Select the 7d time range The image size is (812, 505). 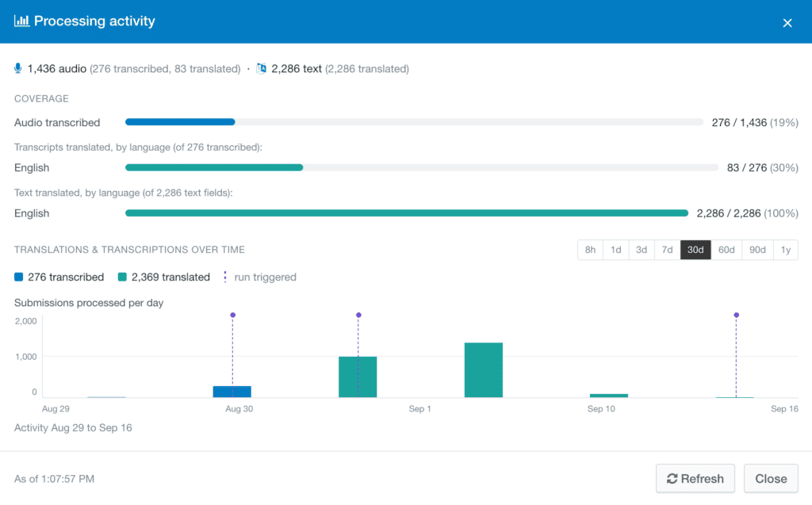click(x=667, y=250)
